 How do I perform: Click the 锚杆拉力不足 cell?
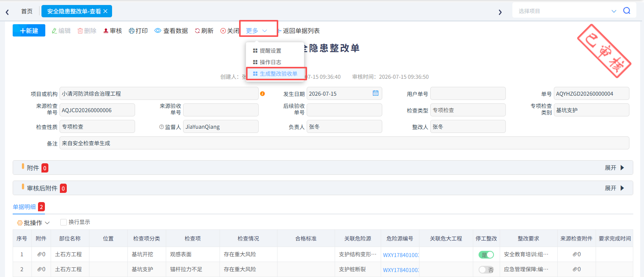click(193, 269)
